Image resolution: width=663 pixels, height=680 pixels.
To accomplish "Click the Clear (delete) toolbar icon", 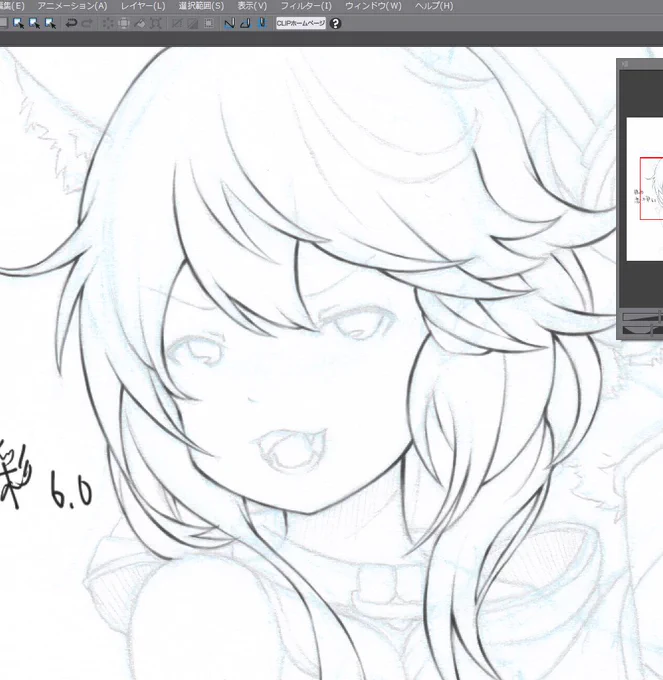I will pyautogui.click(x=108, y=23).
